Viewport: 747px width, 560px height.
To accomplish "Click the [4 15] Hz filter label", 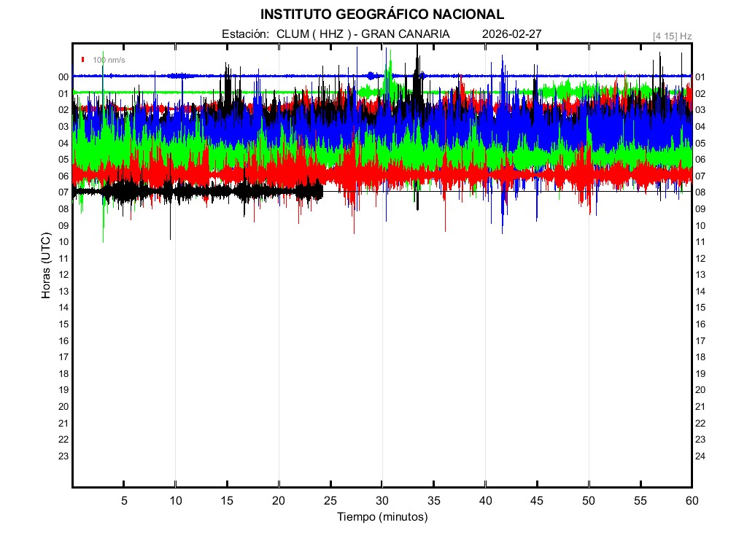I will tap(672, 36).
